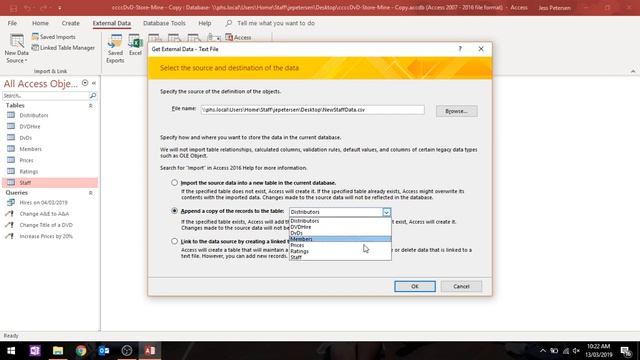Image resolution: width=640 pixels, height=360 pixels.
Task: Click the search magnifier in navigation pane
Action: 93,96
